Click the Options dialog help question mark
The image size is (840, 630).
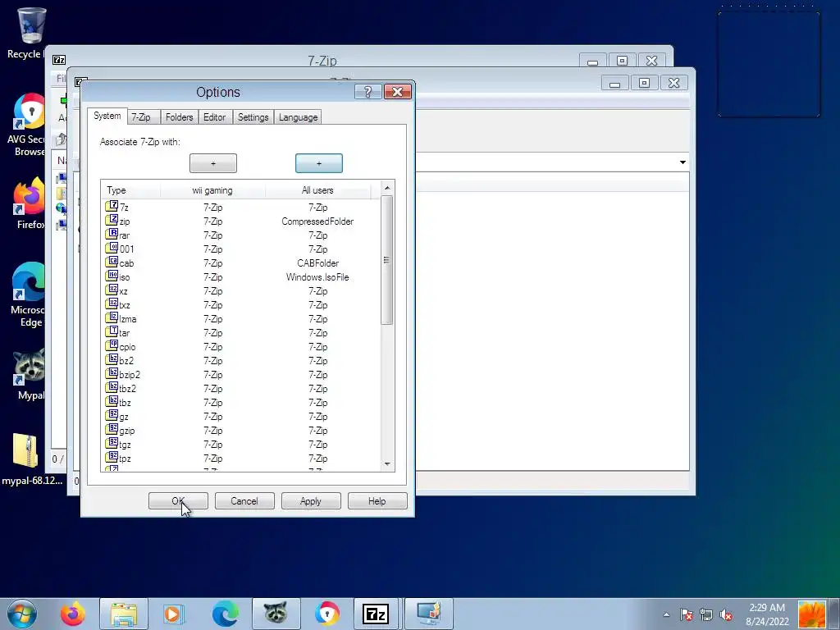[368, 92]
